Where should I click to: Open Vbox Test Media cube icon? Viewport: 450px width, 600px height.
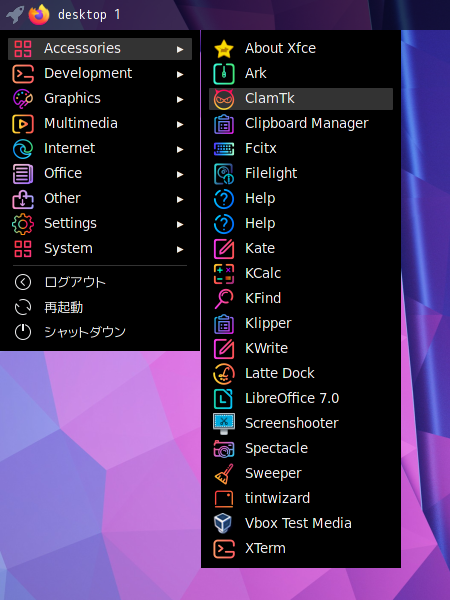[x=224, y=524]
